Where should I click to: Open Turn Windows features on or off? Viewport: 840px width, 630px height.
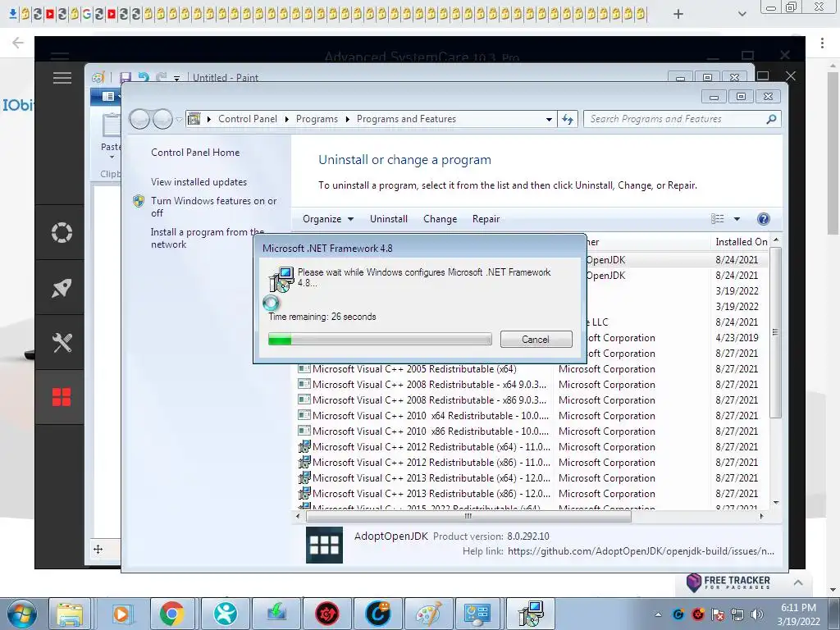tap(214, 206)
